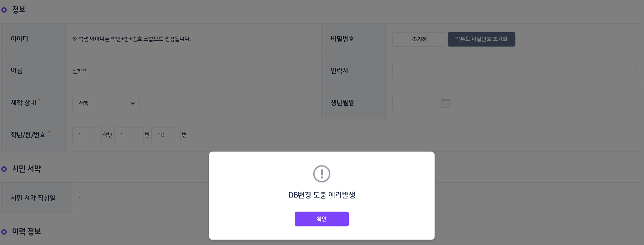Click the circle bullet beside 이력 정보 heading

pyautogui.click(x=5, y=232)
